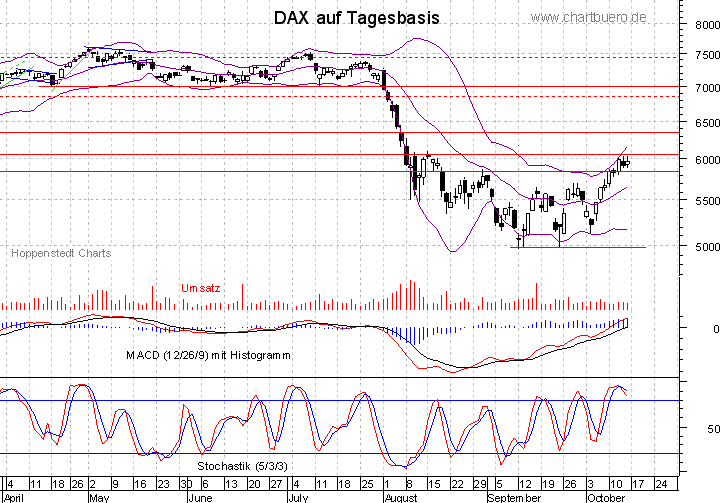
Task: Click the date tick labeled 12
Action: click(x=525, y=485)
